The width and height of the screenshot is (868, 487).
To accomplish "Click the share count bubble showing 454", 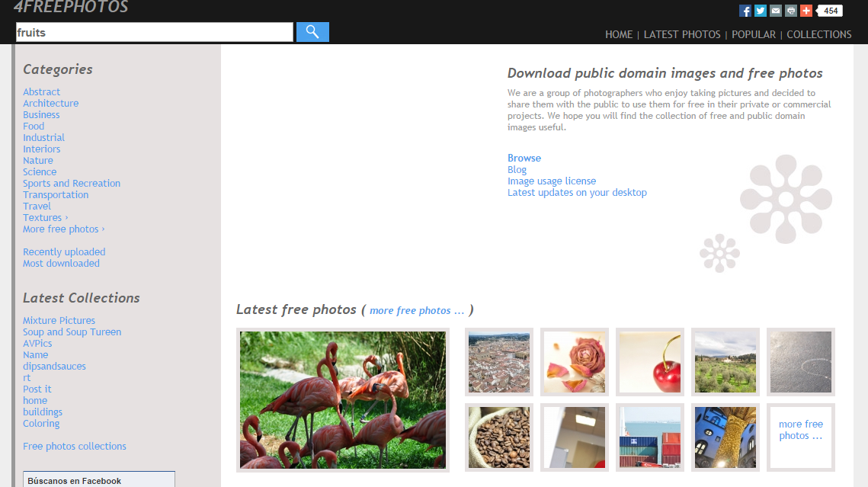I will 831,11.
